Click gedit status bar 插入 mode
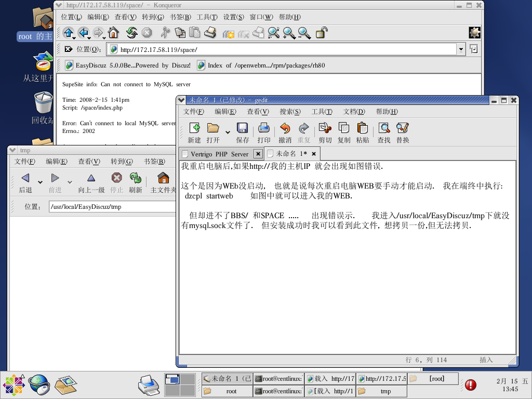Screen dimensions: 532x399 [486, 360]
